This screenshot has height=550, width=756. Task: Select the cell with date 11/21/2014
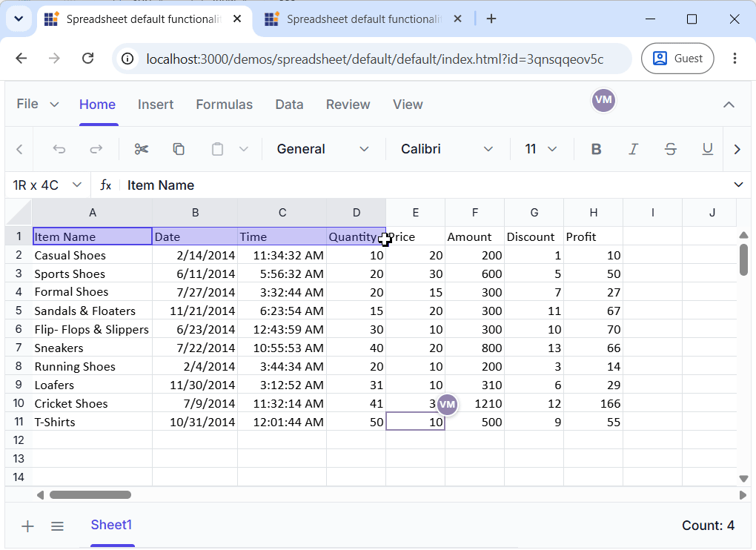coord(195,311)
